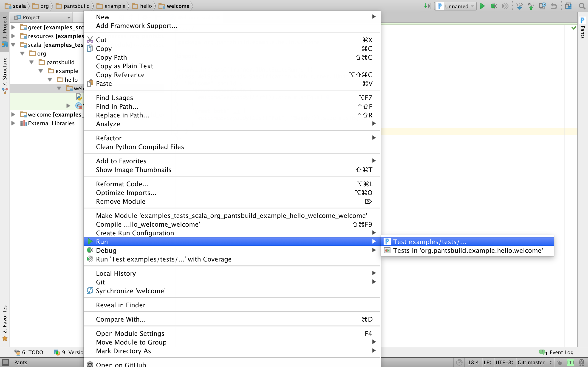Open the Unnamed run configuration dropdown
This screenshot has height=367, width=588.
pyautogui.click(x=455, y=6)
